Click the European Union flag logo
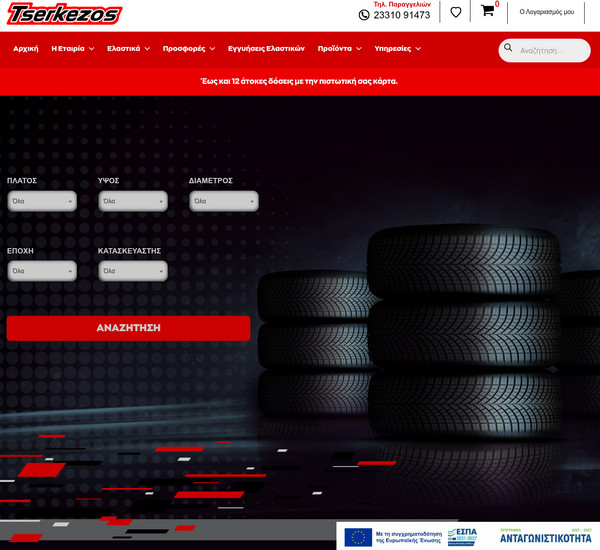This screenshot has height=550, width=600. (x=358, y=537)
